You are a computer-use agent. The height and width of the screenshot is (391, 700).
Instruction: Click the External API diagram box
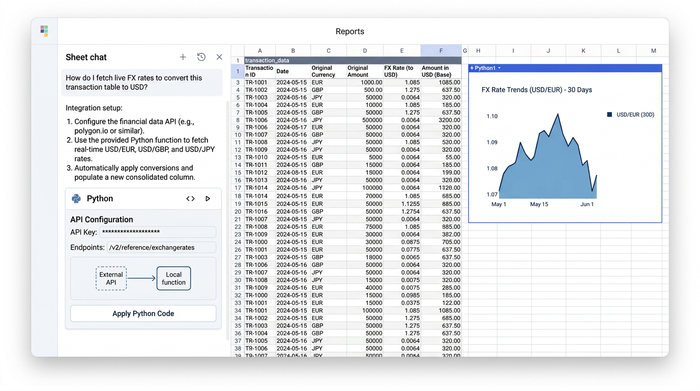pyautogui.click(x=111, y=278)
